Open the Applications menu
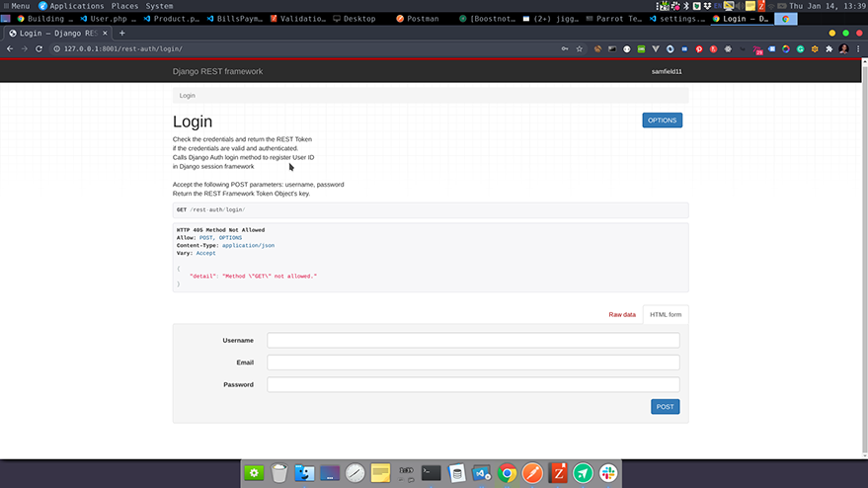 coord(71,6)
